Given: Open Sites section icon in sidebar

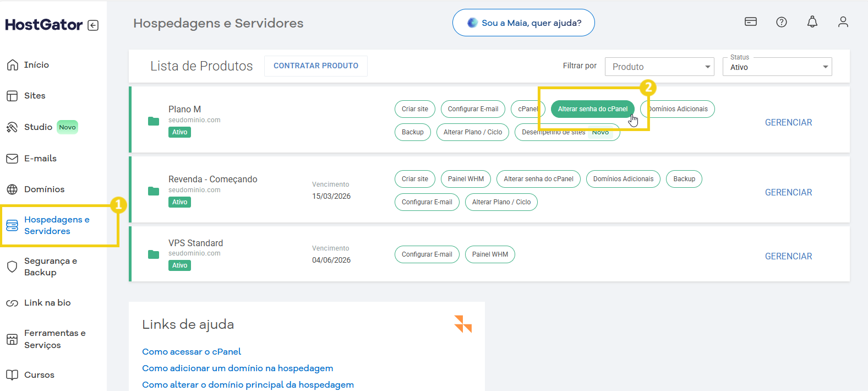Looking at the screenshot, I should click(x=12, y=96).
